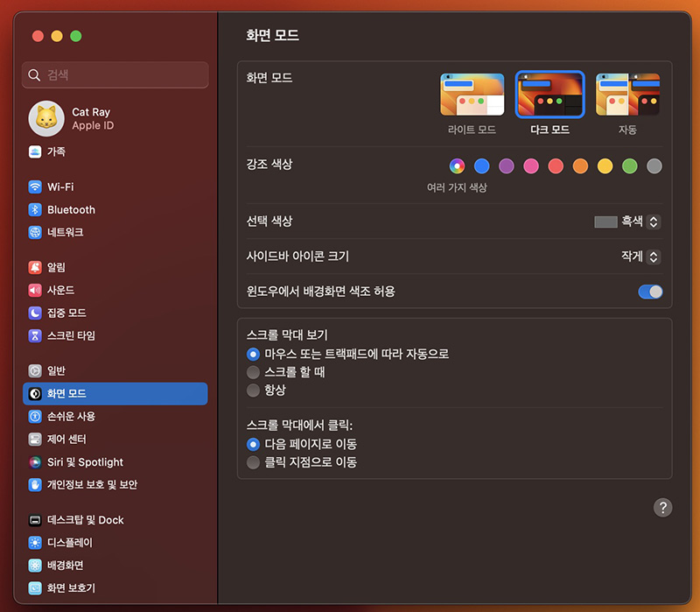This screenshot has width=700, height=612.
Task: Pick the orange accent color swatch
Action: click(580, 166)
